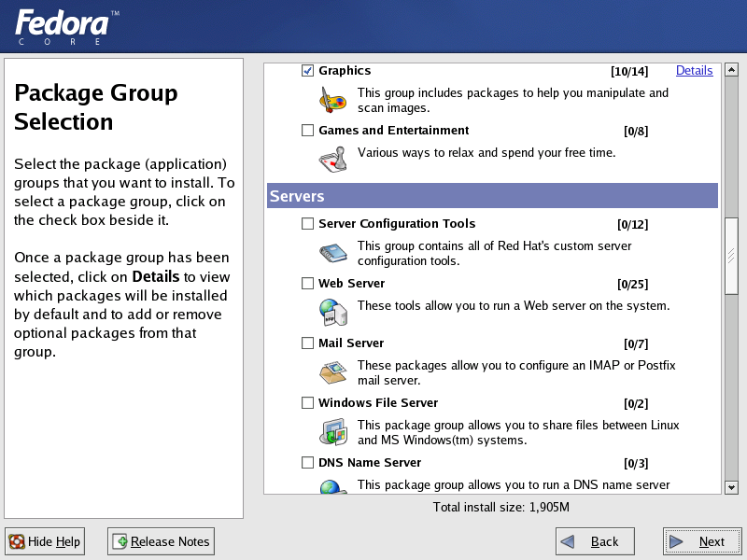Click Next to continue installation
747x560 pixels.
click(702, 541)
